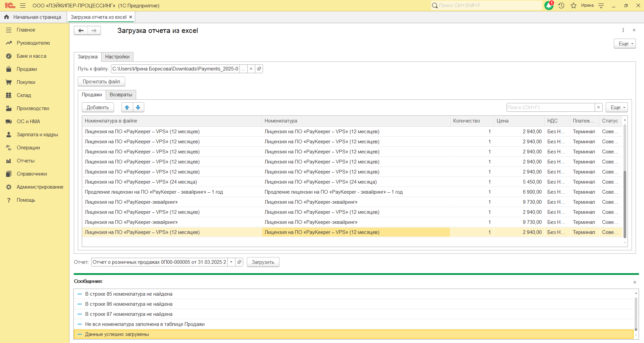Expand the table Еще dropdown
The width and height of the screenshot is (644, 343).
click(617, 107)
